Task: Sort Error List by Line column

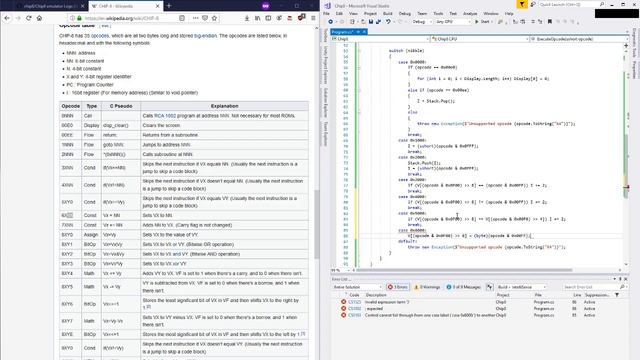Action: (577, 295)
